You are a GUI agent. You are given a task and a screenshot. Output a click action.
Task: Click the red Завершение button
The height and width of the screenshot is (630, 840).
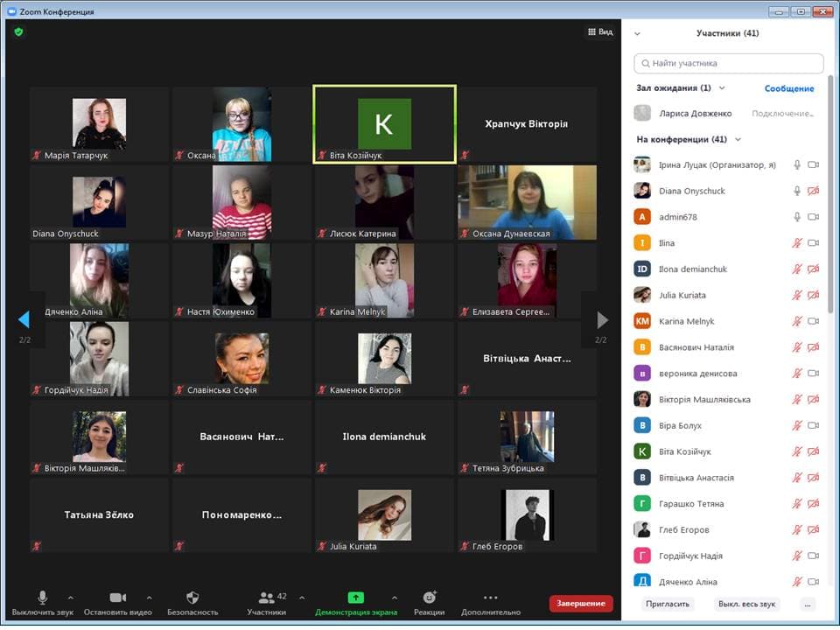click(581, 603)
